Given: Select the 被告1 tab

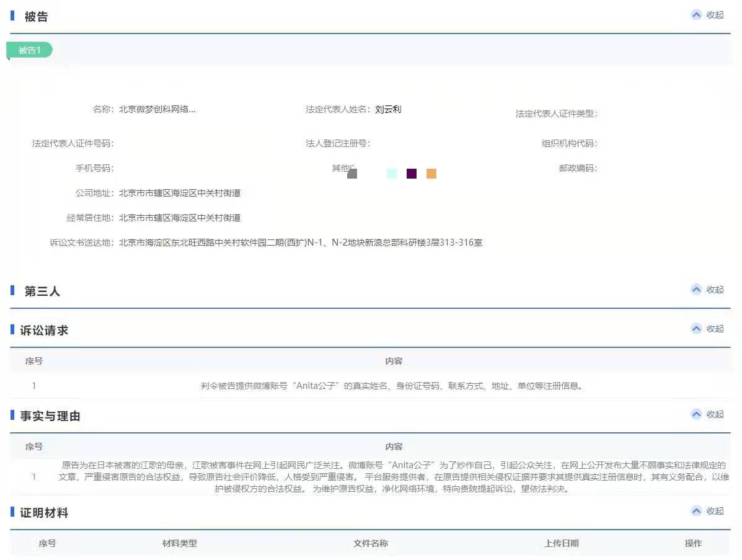Looking at the screenshot, I should (x=29, y=50).
